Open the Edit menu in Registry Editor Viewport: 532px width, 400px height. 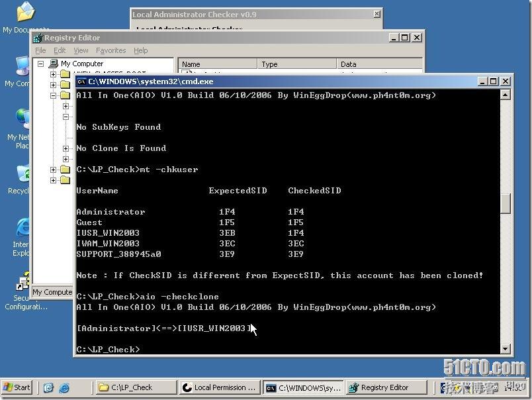[60, 50]
